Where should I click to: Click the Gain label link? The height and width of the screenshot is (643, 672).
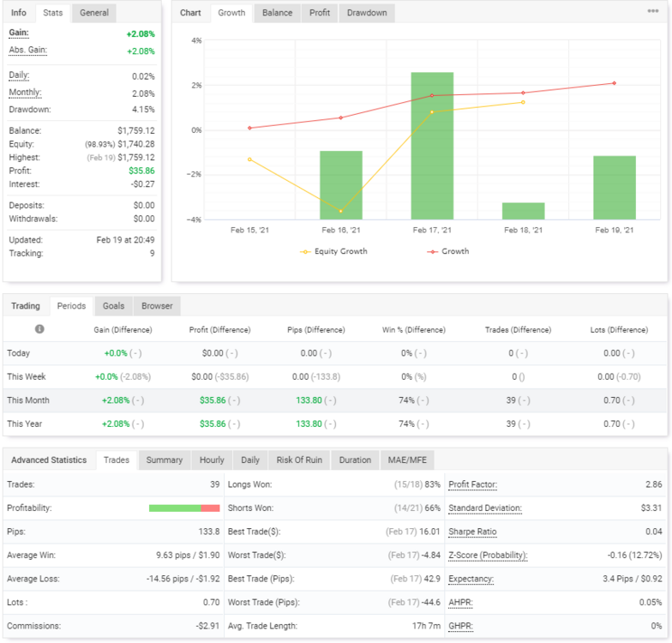click(x=19, y=33)
